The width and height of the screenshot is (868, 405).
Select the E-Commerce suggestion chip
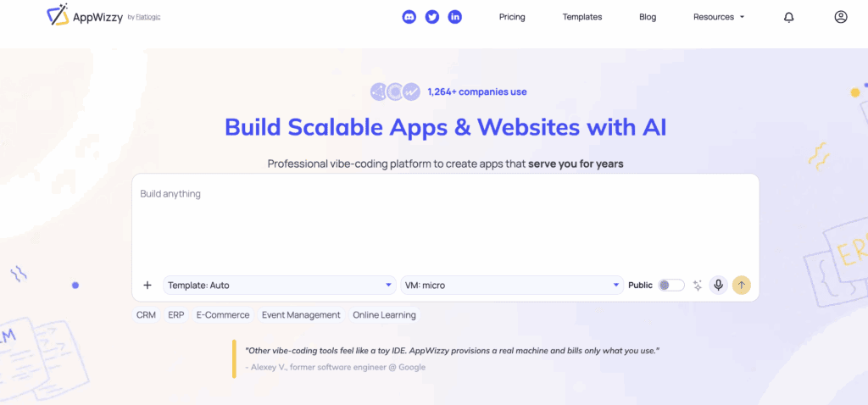pyautogui.click(x=223, y=315)
